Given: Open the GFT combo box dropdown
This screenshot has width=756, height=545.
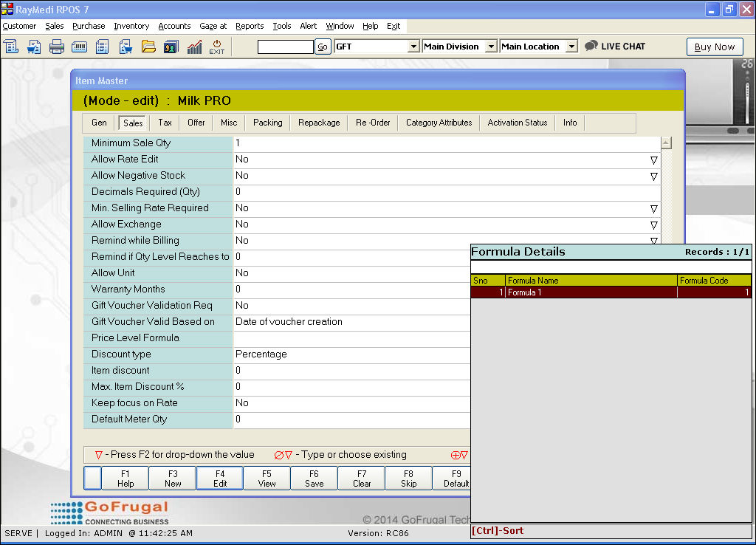Looking at the screenshot, I should [413, 47].
